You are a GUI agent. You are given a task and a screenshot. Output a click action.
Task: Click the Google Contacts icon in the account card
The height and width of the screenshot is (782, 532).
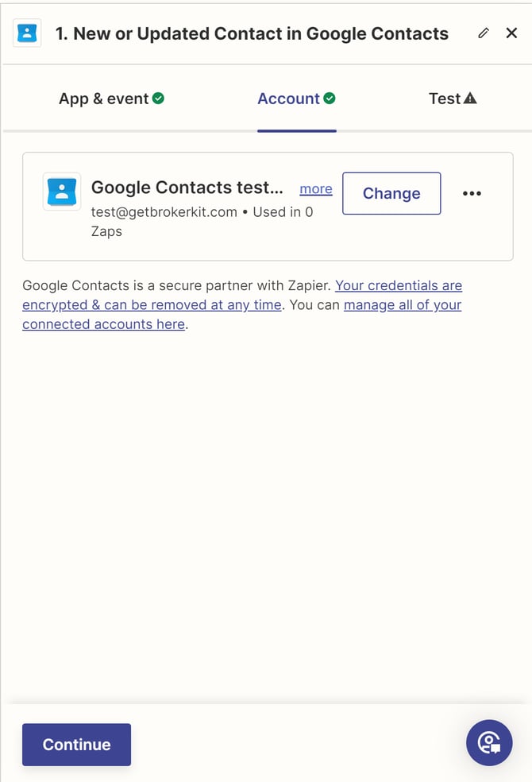tap(61, 192)
